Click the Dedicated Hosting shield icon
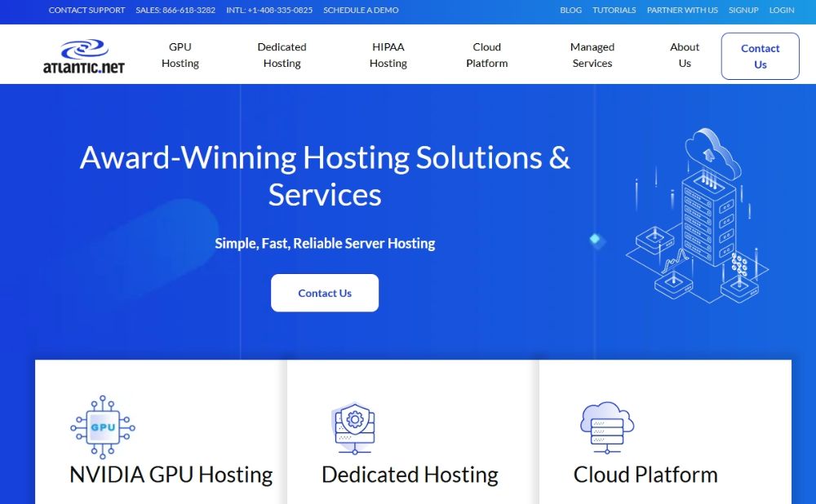The image size is (816, 504). coord(355,428)
